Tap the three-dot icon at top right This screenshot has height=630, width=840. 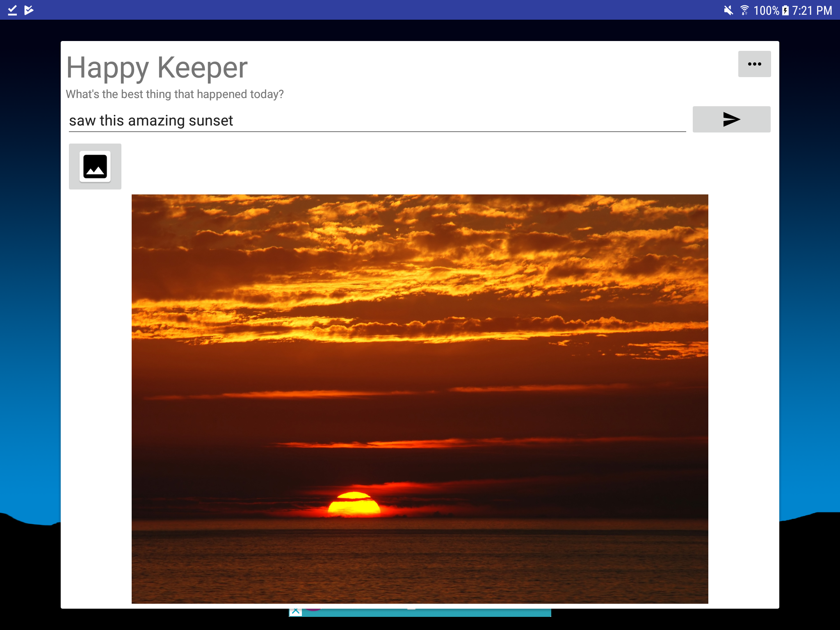(754, 64)
